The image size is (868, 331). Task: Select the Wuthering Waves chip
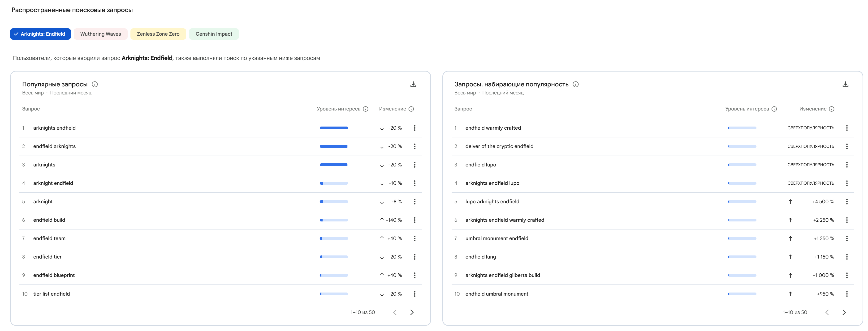[100, 34]
